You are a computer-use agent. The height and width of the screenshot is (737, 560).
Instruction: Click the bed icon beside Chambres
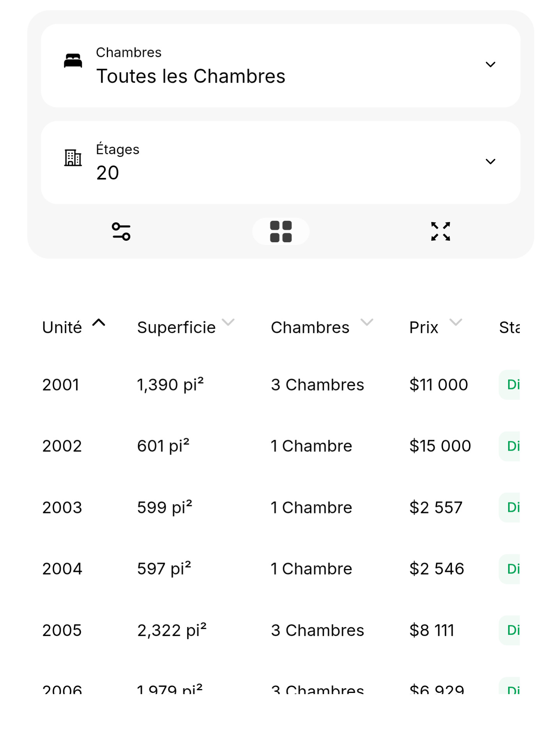click(73, 61)
